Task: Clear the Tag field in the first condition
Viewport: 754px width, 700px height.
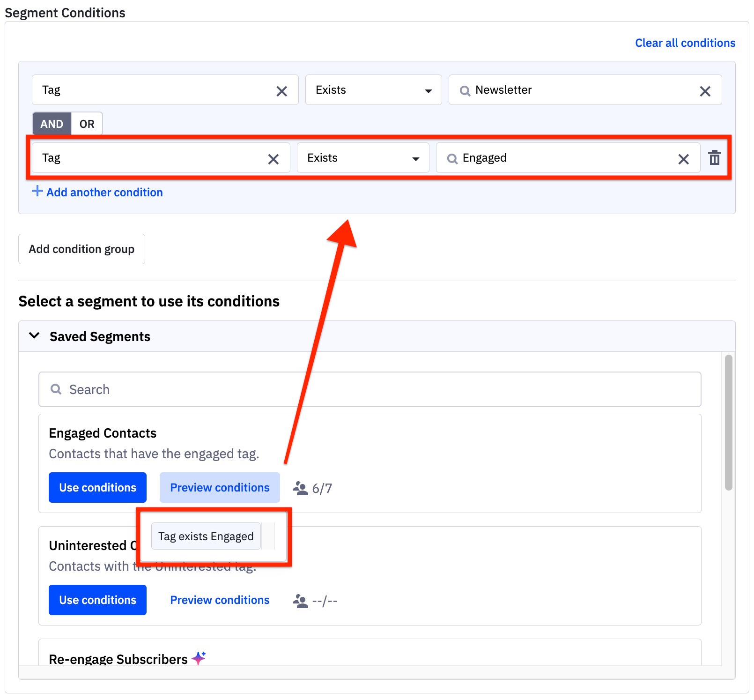Action: coord(281,90)
